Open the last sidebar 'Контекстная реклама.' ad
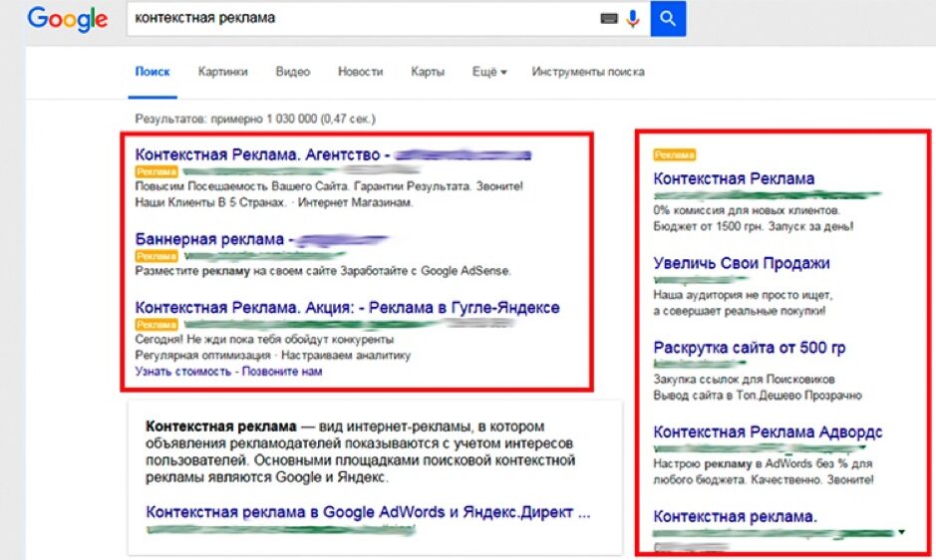Viewport: 936px width, 560px height. 735,516
